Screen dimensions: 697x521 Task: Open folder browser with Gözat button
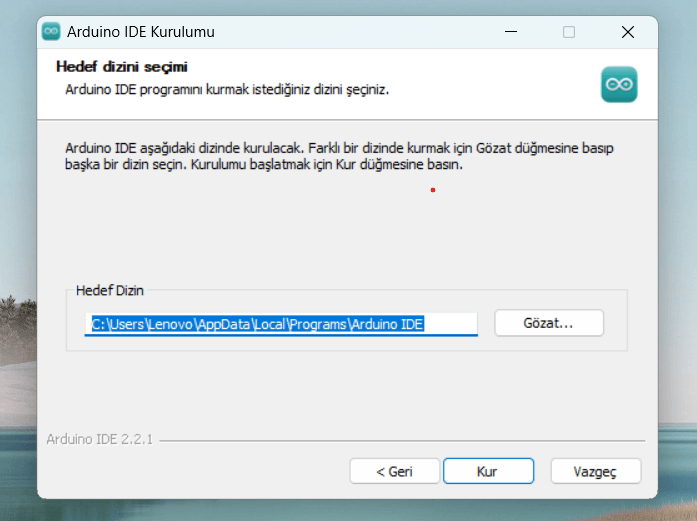pos(549,323)
